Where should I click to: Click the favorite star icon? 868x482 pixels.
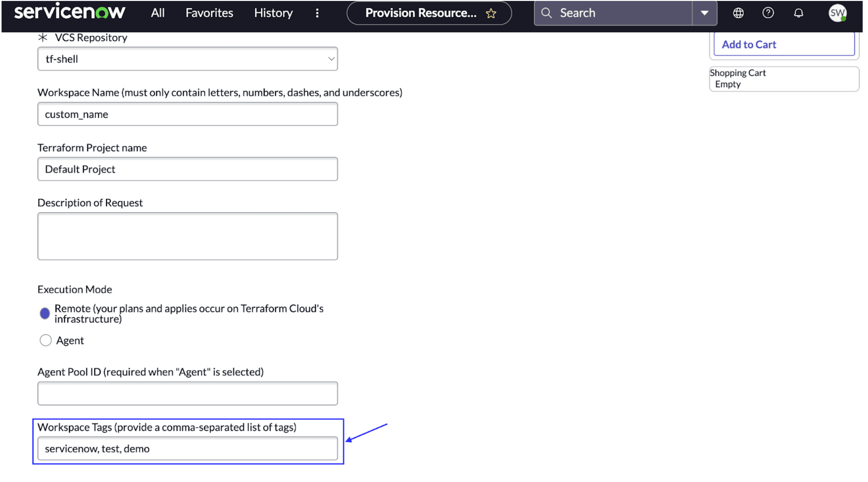click(x=491, y=13)
